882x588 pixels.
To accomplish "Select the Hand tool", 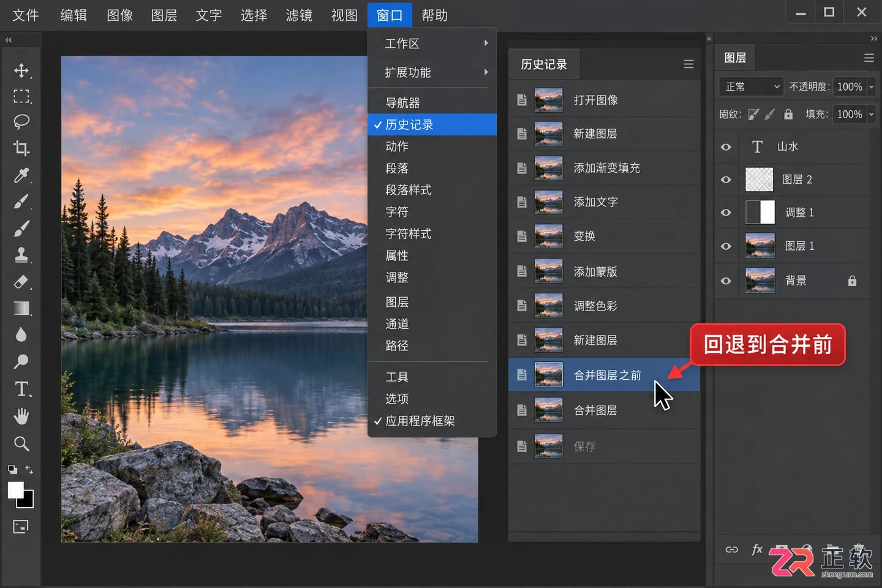I will point(21,417).
